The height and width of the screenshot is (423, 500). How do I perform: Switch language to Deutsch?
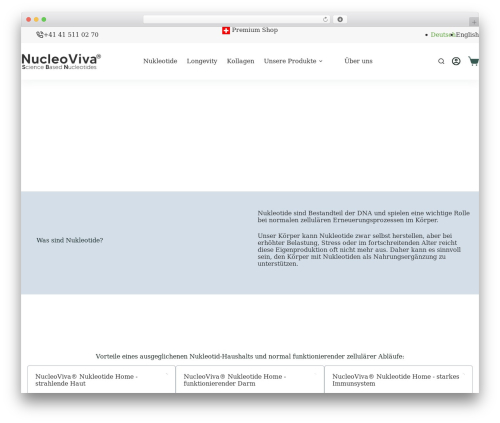pos(442,35)
